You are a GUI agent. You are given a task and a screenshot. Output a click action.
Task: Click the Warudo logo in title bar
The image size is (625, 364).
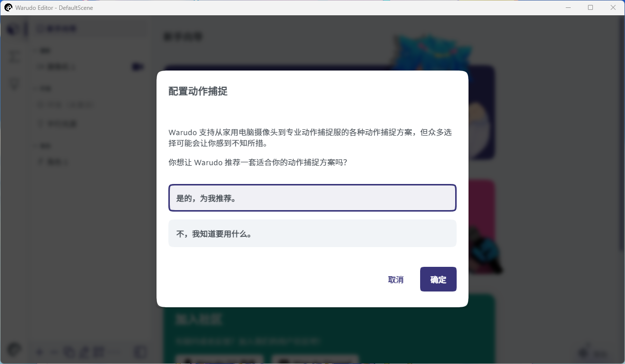pos(8,7)
